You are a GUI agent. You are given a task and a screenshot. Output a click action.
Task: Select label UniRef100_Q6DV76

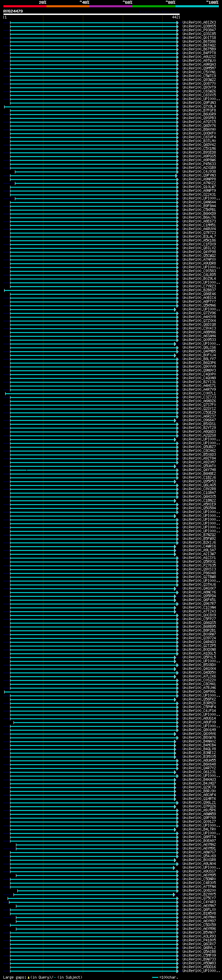click(199, 125)
